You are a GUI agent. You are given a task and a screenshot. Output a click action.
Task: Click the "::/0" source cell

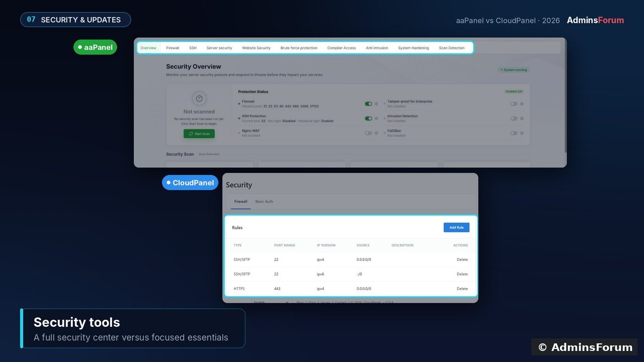tap(359, 274)
